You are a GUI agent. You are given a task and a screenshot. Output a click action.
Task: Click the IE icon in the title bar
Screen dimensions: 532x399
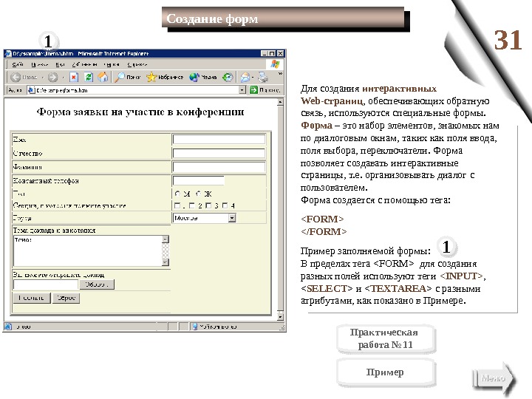(8, 53)
